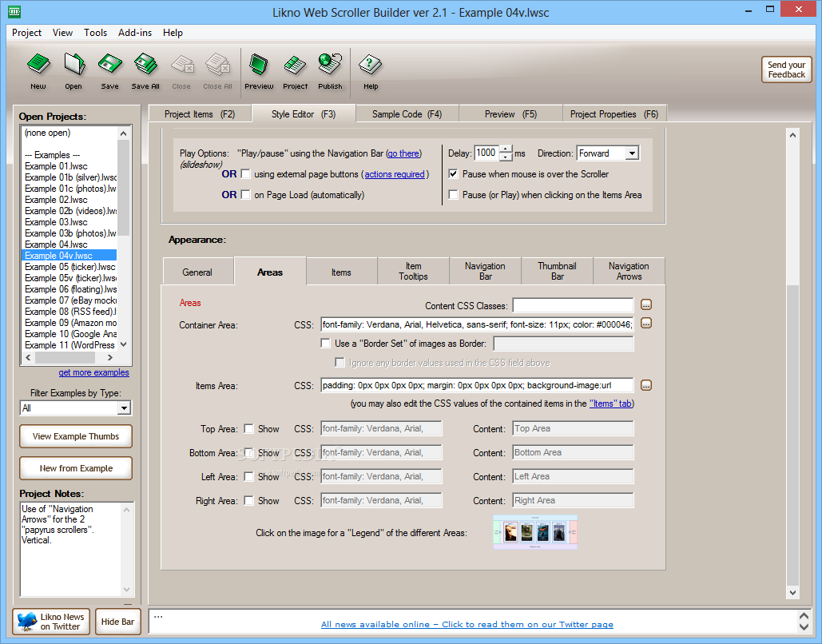Tick Show checkbox for Top Area

tap(249, 429)
